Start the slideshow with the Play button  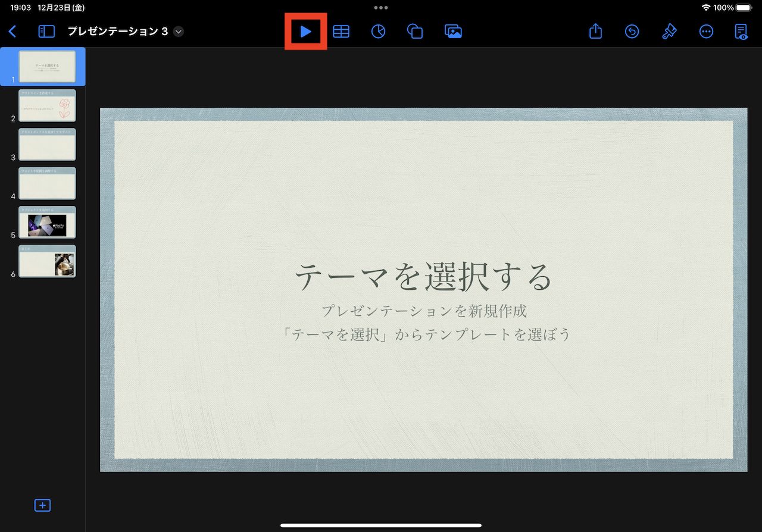[x=305, y=32]
